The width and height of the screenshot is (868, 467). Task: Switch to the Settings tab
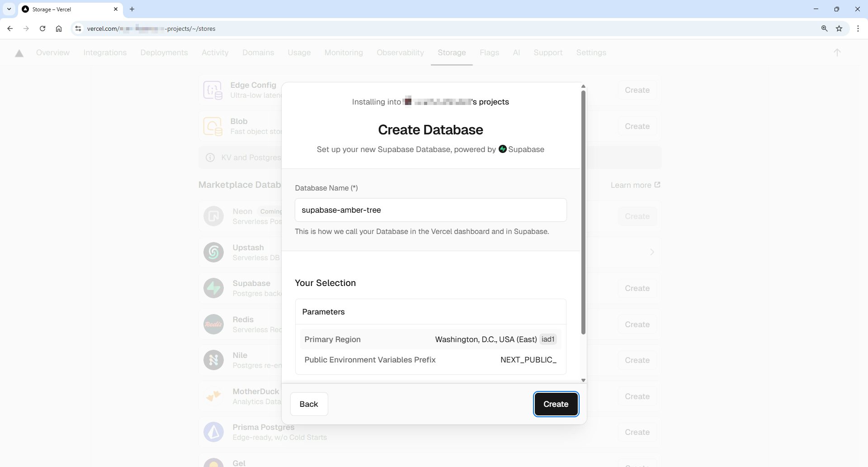click(x=591, y=52)
